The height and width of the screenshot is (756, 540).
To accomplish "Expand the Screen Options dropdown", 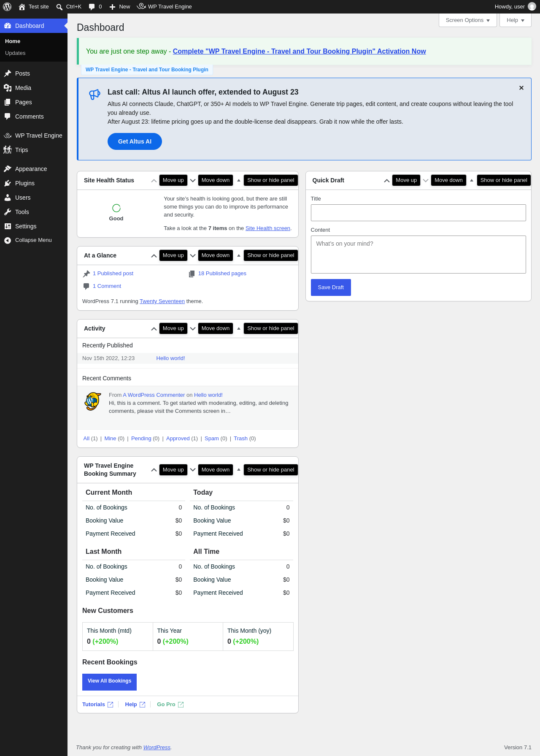I will click(468, 20).
